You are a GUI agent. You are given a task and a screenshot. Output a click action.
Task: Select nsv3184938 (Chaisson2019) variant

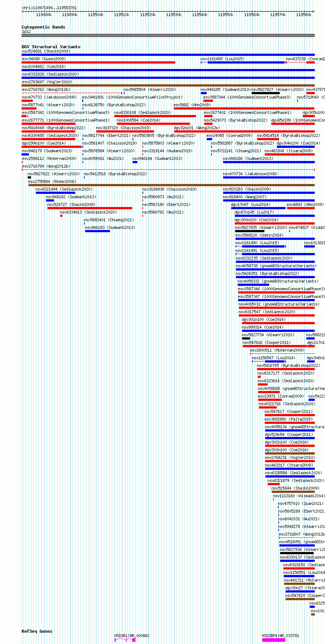[x=169, y=189]
